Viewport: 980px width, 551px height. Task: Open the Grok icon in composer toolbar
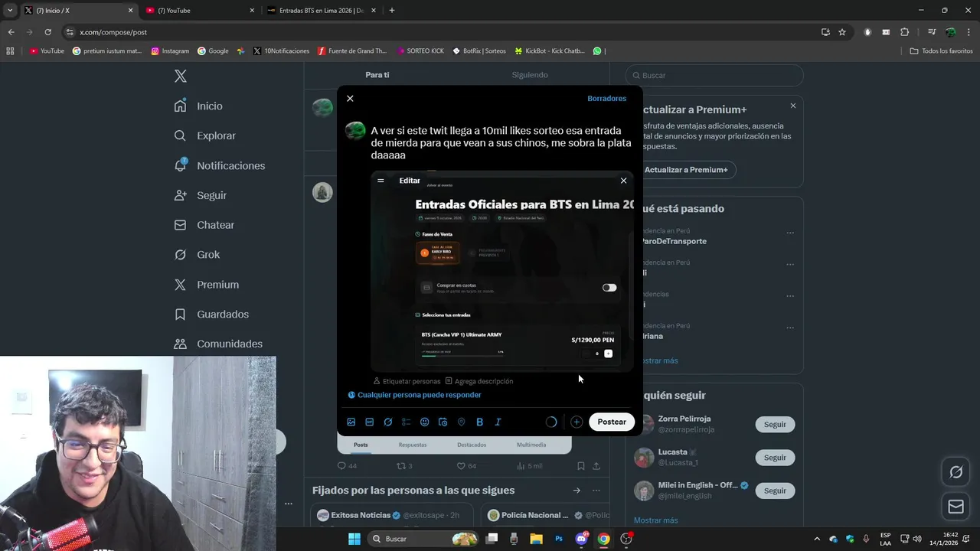(388, 422)
